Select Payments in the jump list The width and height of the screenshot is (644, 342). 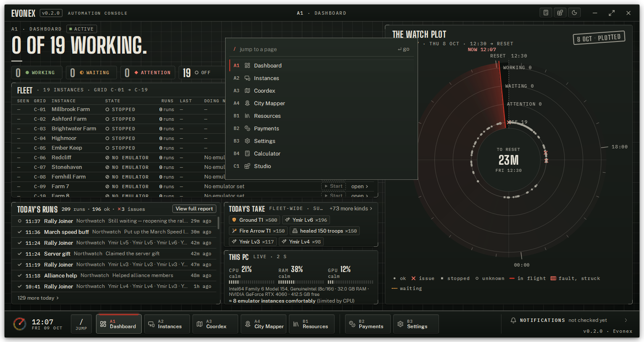click(x=322, y=128)
